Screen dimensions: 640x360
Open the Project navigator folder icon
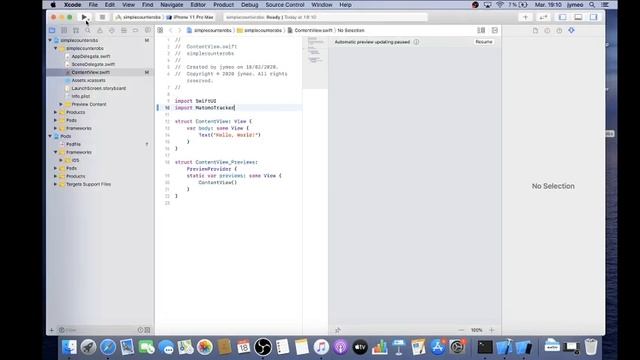[x=52, y=31]
